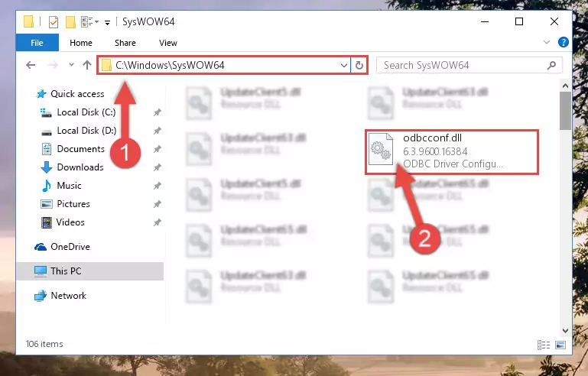Select Network in navigation pane
The height and width of the screenshot is (376, 588).
point(68,296)
